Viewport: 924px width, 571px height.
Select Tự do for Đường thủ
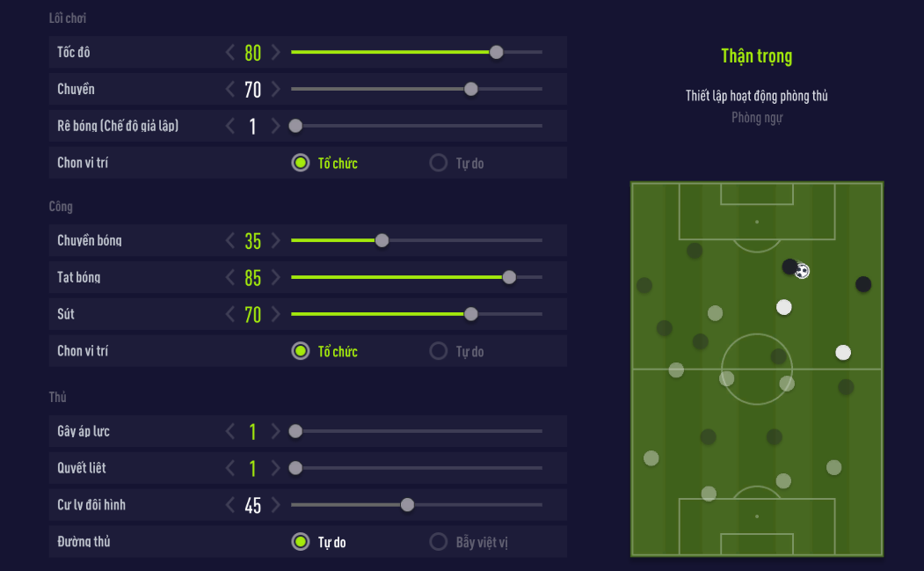[301, 542]
